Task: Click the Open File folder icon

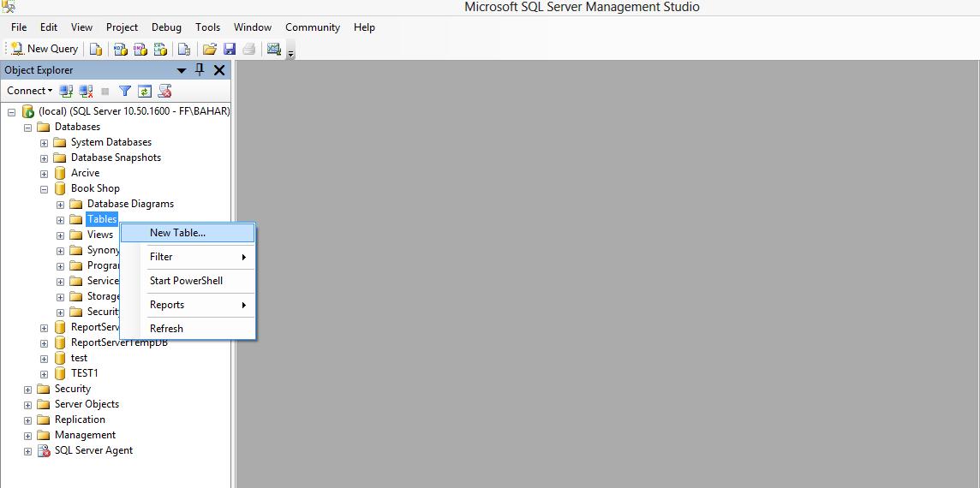Action: 209,49
